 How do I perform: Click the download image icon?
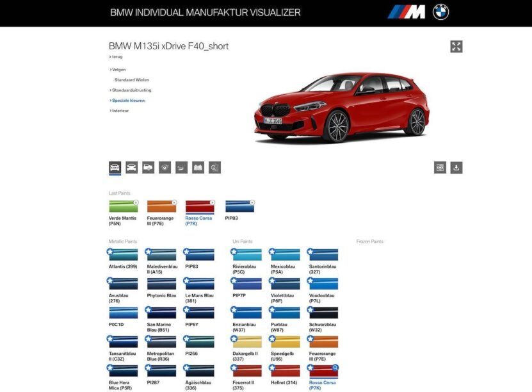coord(456,167)
